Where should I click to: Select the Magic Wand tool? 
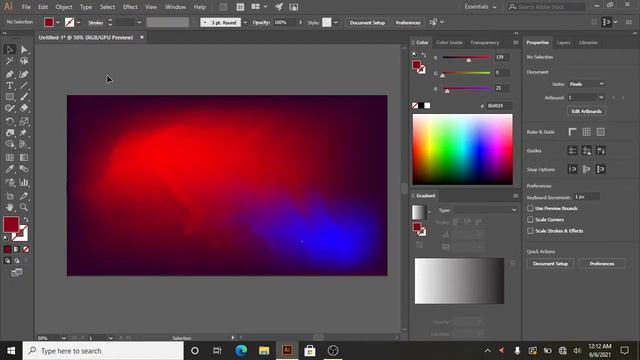[x=10, y=61]
